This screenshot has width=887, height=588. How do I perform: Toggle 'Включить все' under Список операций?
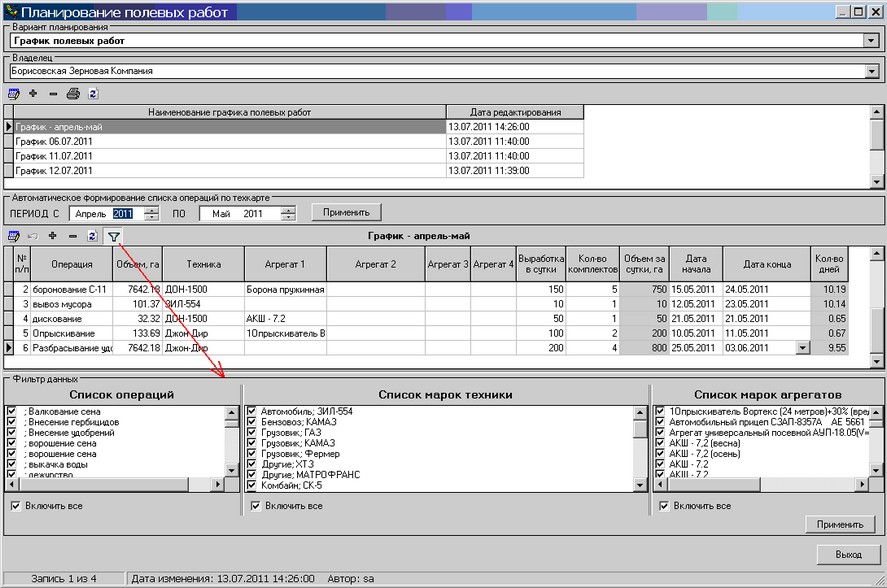tap(14, 506)
